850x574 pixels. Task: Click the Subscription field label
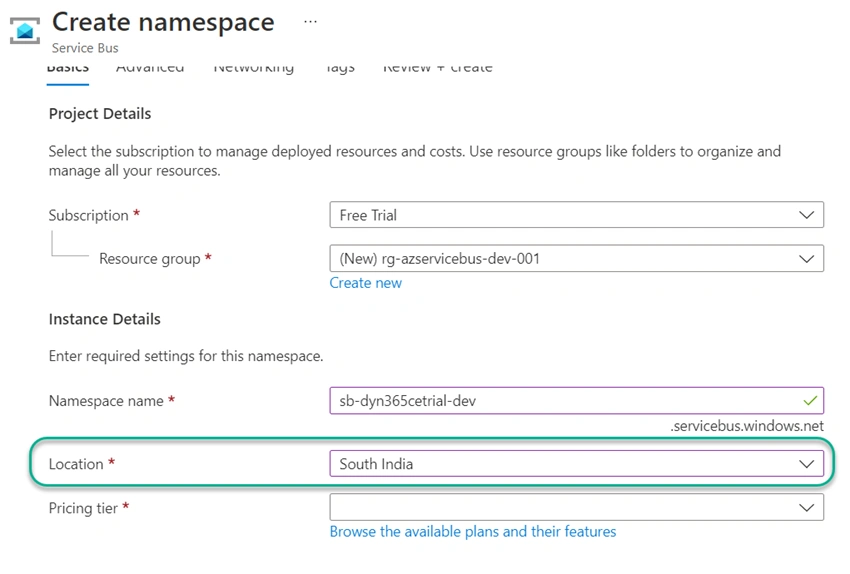[x=88, y=215]
